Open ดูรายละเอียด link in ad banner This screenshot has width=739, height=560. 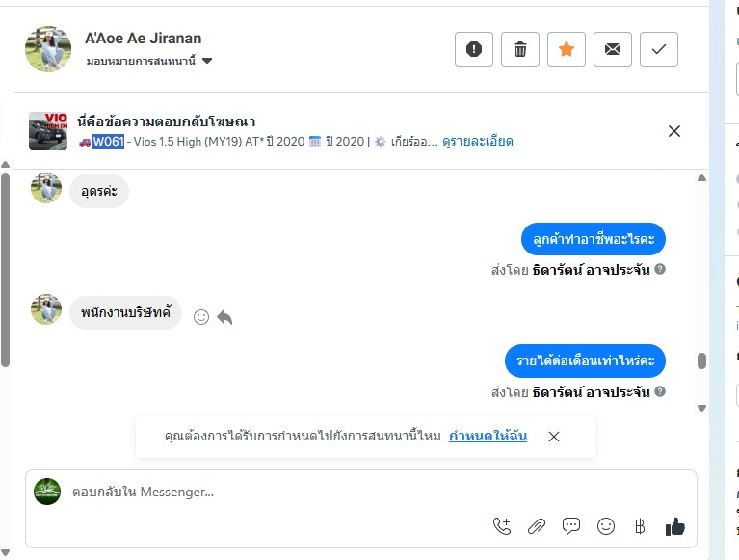tap(478, 142)
